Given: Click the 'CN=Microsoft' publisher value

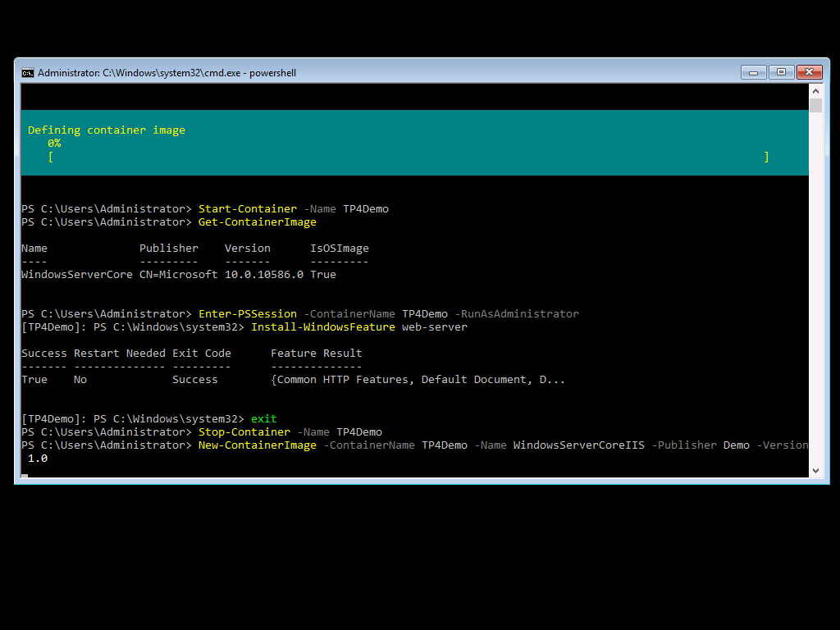Looking at the screenshot, I should click(178, 274).
